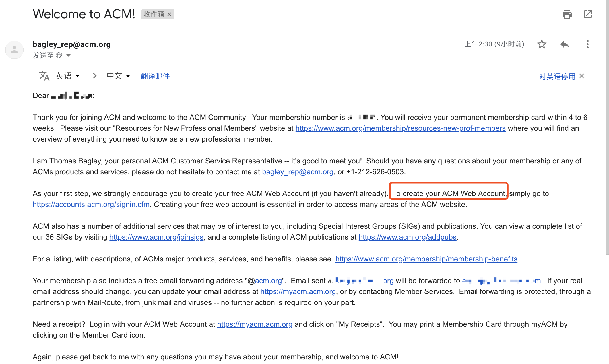Open the 英语 source language dropdown
This screenshot has width=609, height=364.
(x=68, y=76)
